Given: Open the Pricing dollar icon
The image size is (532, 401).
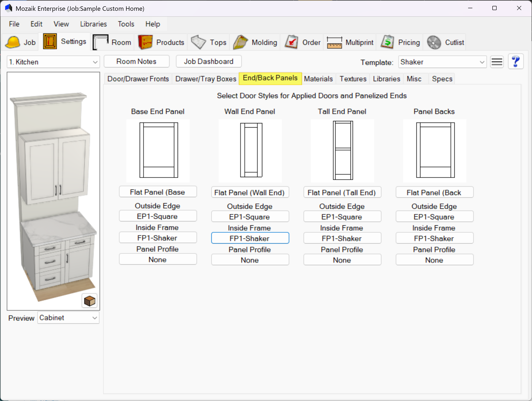Looking at the screenshot, I should (x=387, y=42).
